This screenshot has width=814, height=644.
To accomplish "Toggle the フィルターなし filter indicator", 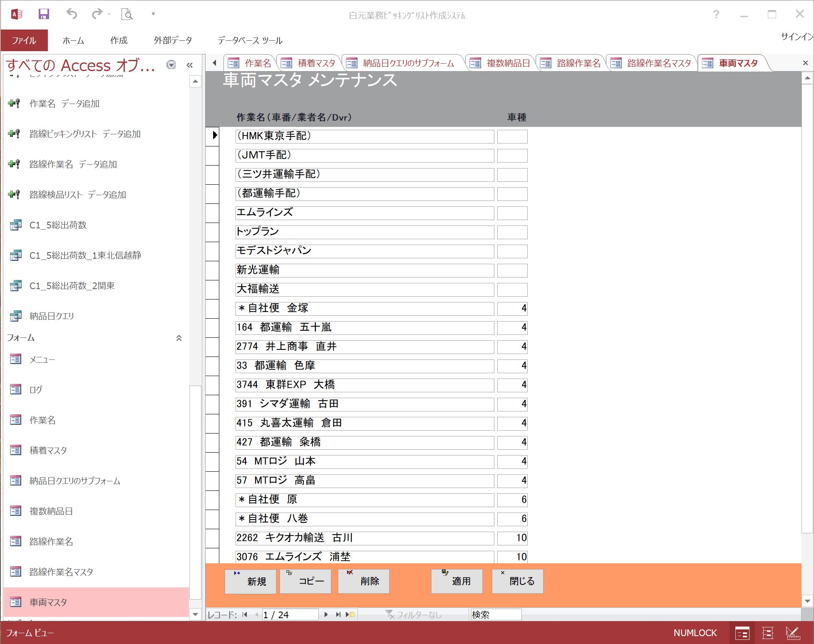I will pos(414,614).
